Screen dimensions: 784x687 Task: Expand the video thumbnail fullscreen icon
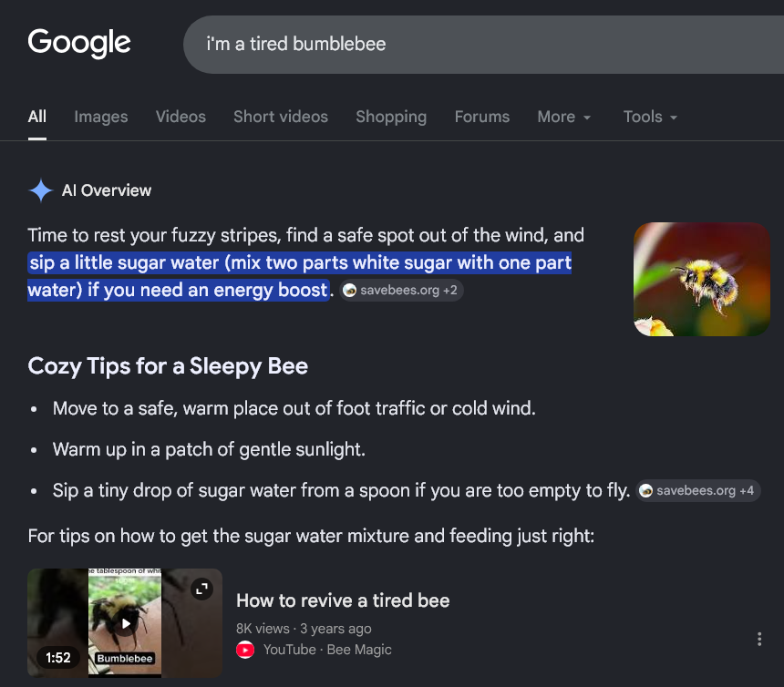[202, 590]
